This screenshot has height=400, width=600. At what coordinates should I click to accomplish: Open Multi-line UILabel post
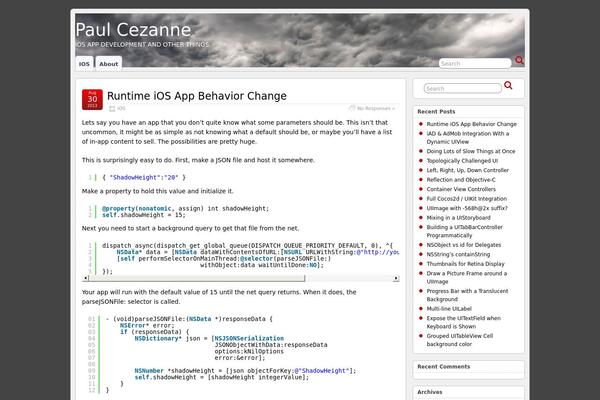pyautogui.click(x=449, y=309)
